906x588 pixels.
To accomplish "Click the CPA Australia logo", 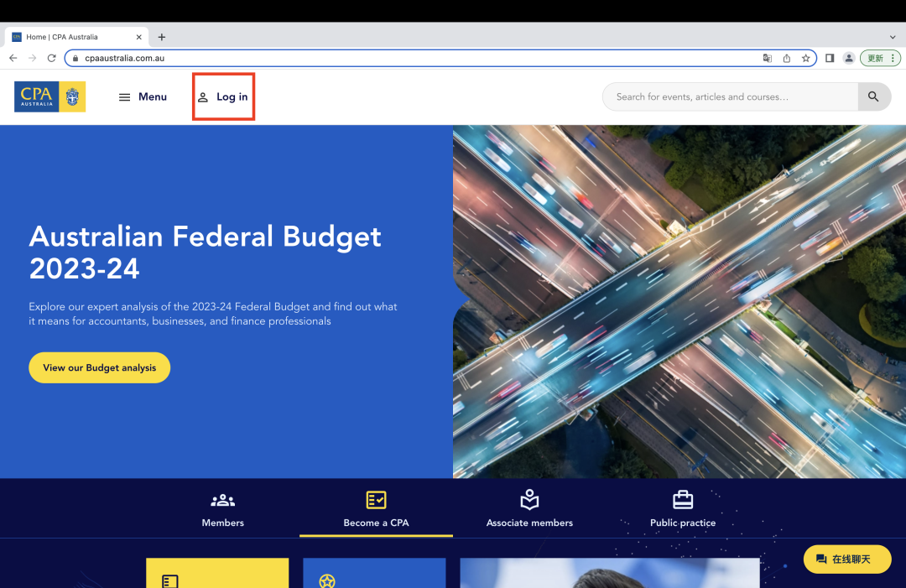I will pyautogui.click(x=49, y=96).
